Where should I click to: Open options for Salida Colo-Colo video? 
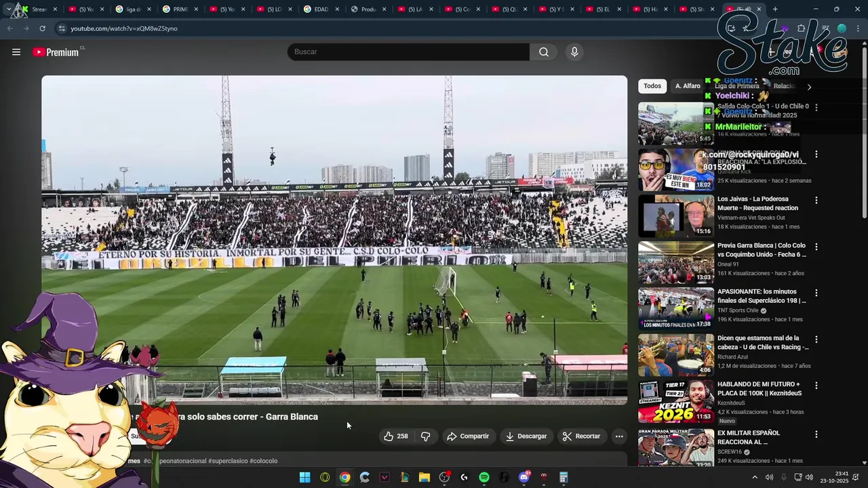(x=816, y=108)
